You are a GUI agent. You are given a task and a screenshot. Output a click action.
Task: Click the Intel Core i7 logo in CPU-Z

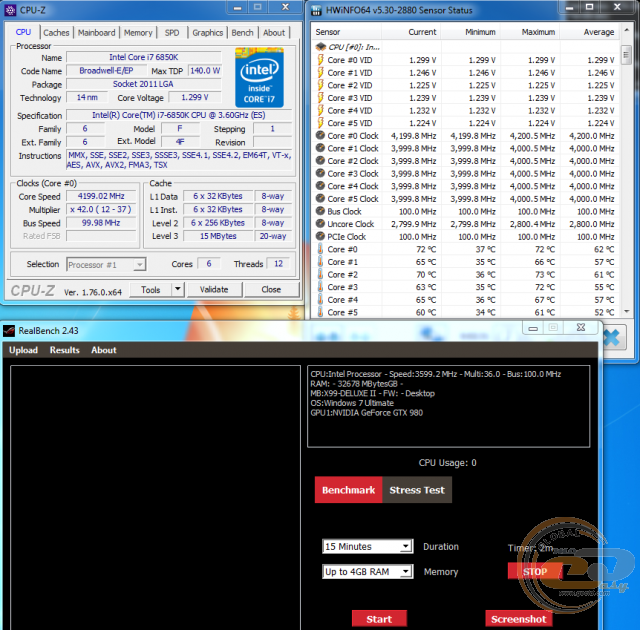click(x=259, y=78)
